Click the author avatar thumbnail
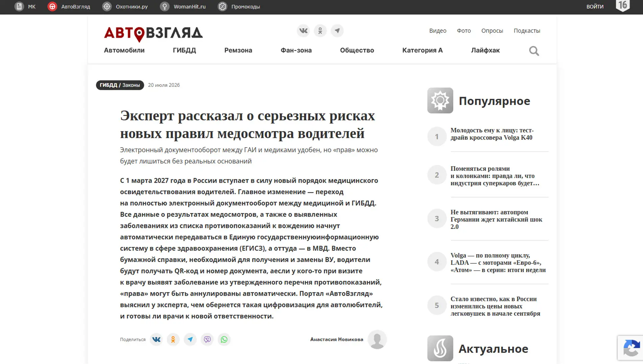The width and height of the screenshot is (643, 364). pos(377,339)
